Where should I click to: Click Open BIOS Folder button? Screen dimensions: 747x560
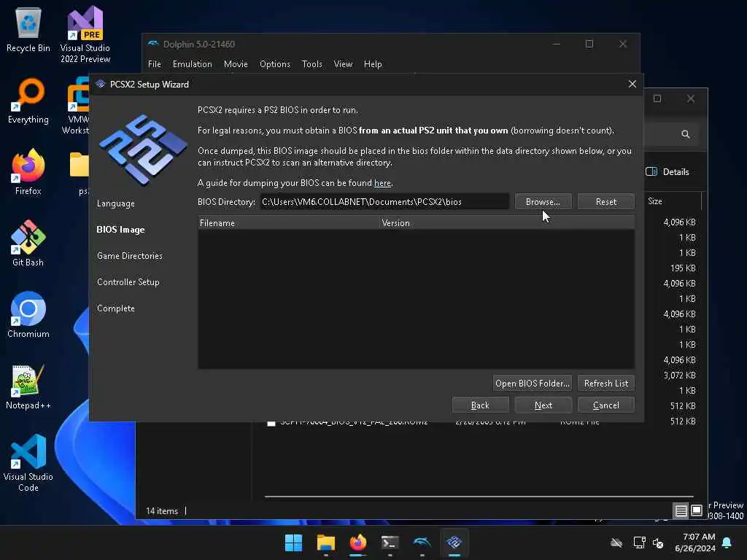(533, 384)
